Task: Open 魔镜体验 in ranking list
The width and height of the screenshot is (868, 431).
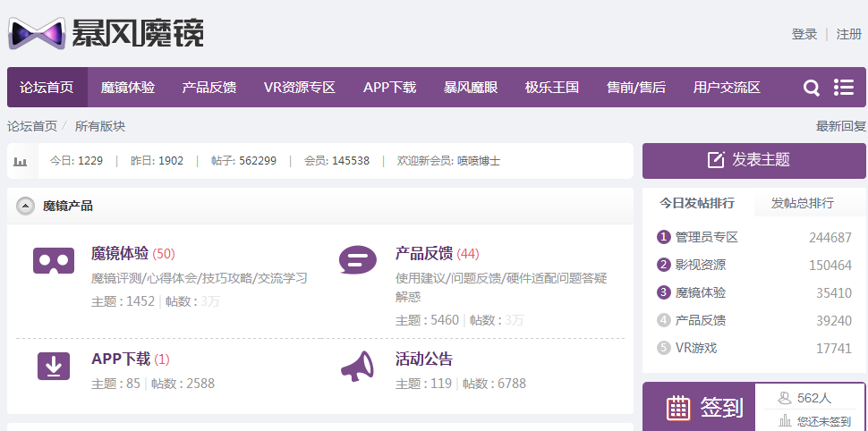Action: coord(701,292)
